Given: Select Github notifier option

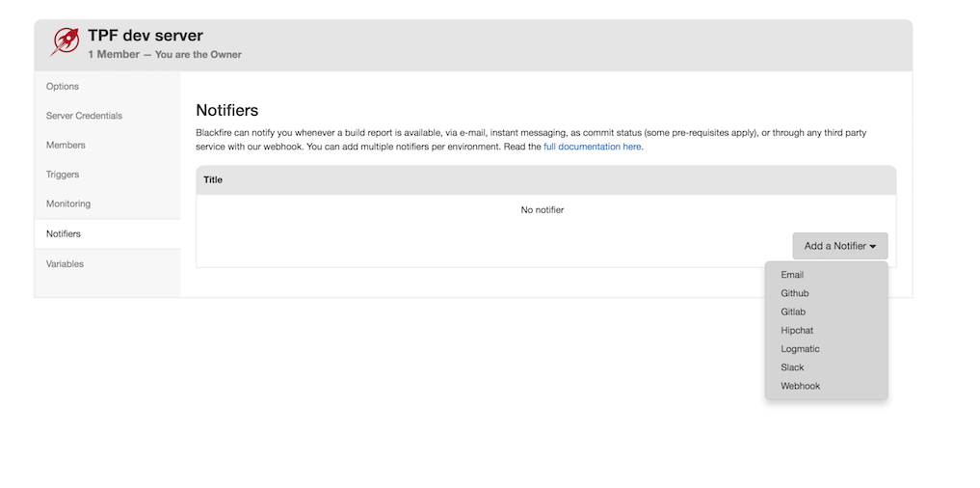Looking at the screenshot, I should point(794,293).
